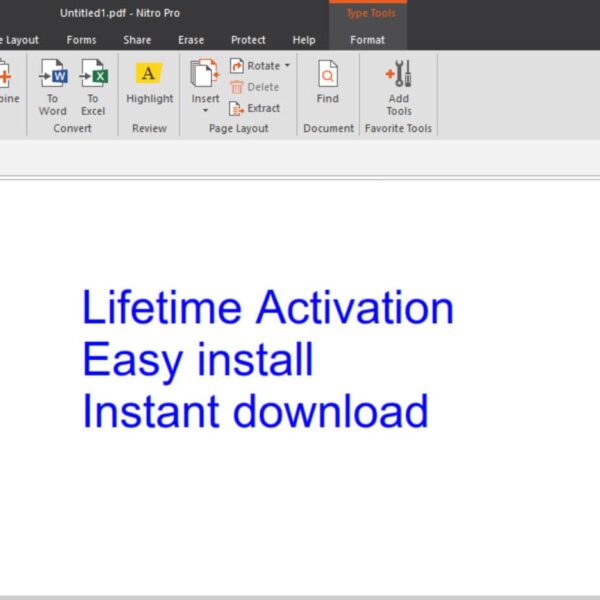Select the Highlight tool
This screenshot has height=600, width=600.
point(149,75)
